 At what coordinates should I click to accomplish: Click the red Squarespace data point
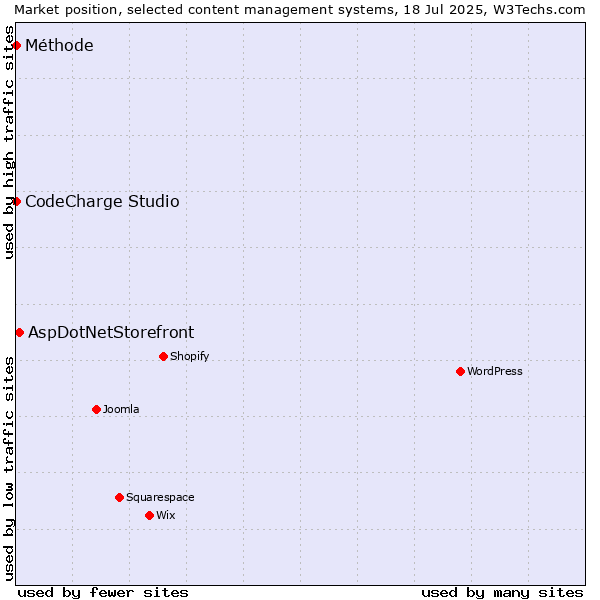[119, 497]
